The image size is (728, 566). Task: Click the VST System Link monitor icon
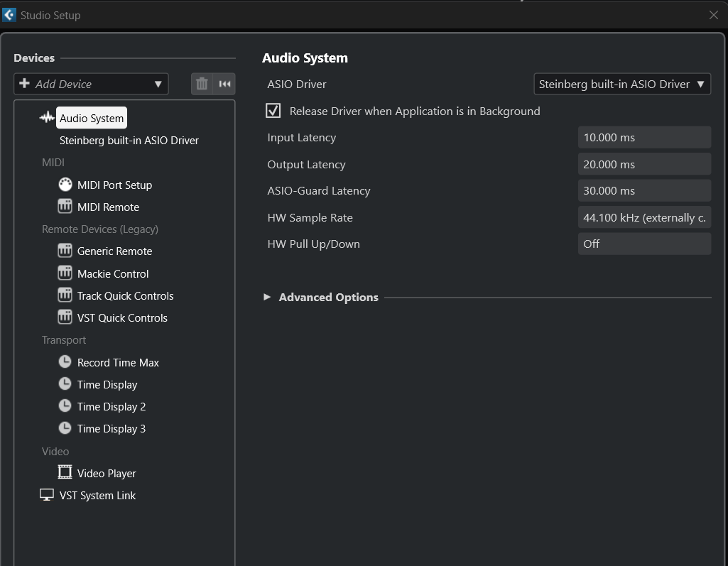click(x=47, y=495)
